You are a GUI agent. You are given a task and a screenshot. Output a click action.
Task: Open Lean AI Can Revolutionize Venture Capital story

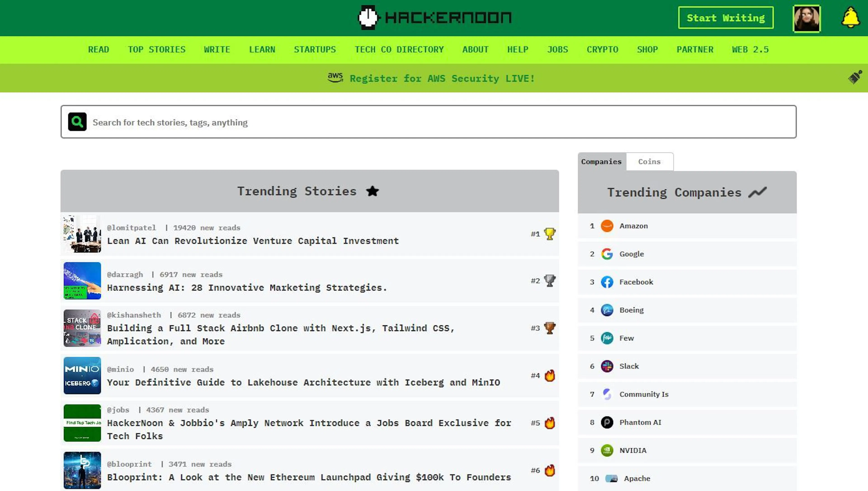[x=253, y=241]
